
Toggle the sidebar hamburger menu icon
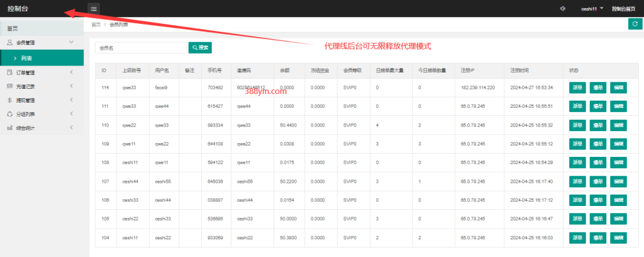(93, 8)
